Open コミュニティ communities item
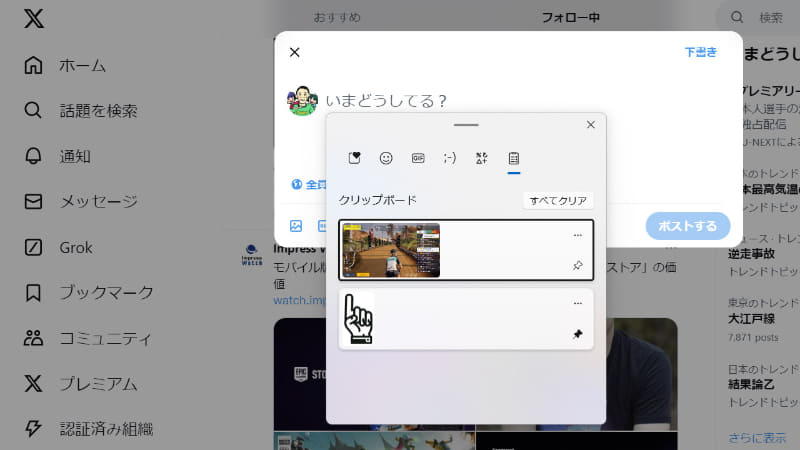 (88, 338)
